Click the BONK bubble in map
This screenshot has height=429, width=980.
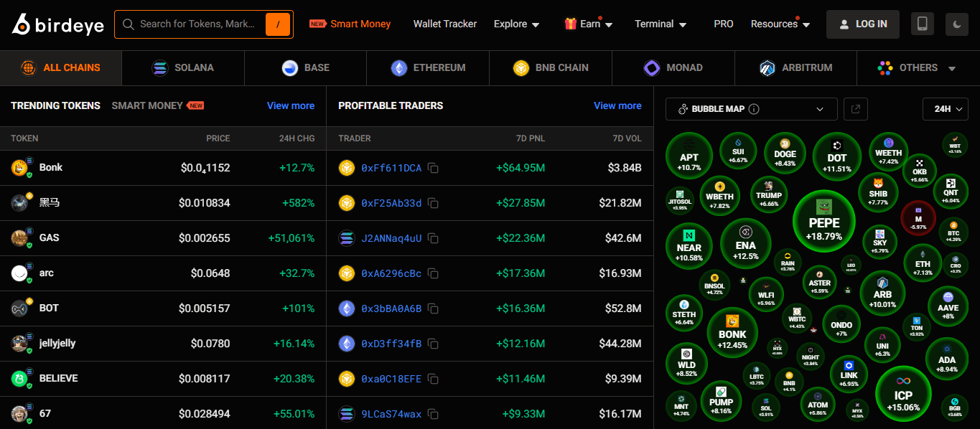[732, 333]
